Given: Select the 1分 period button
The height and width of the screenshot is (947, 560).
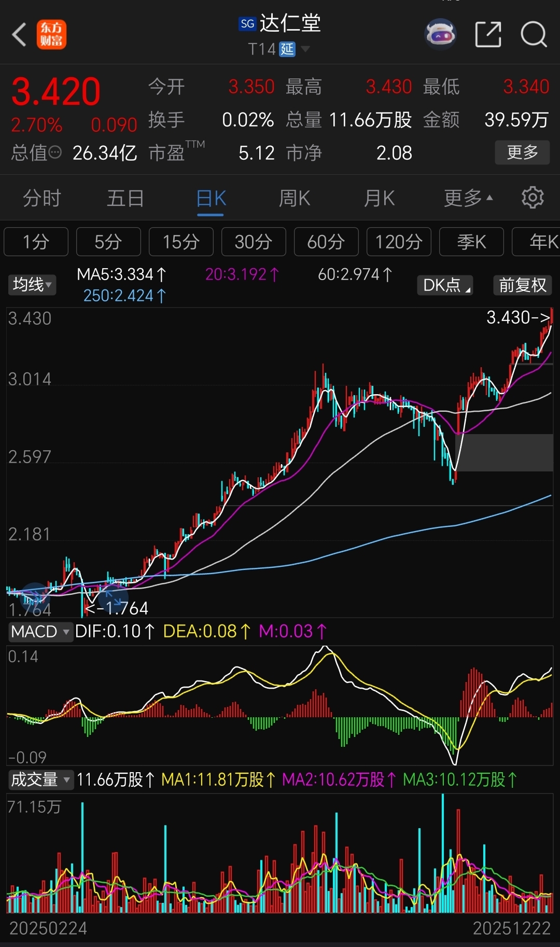Looking at the screenshot, I should click(x=36, y=242).
